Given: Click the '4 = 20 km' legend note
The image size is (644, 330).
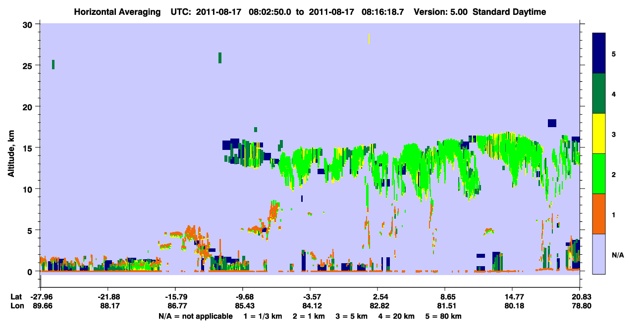Looking at the screenshot, I should (x=397, y=316).
